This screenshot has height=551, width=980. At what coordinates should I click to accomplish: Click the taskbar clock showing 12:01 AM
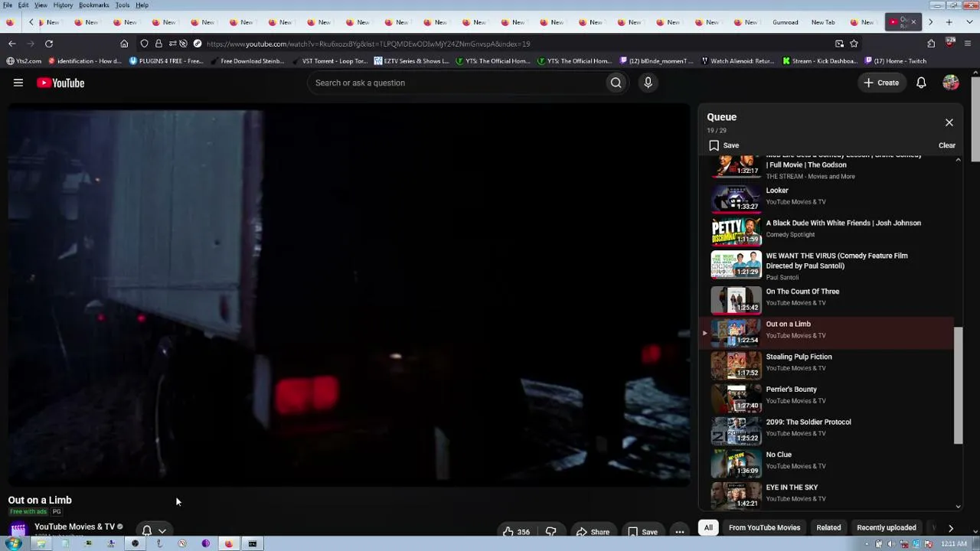point(954,543)
